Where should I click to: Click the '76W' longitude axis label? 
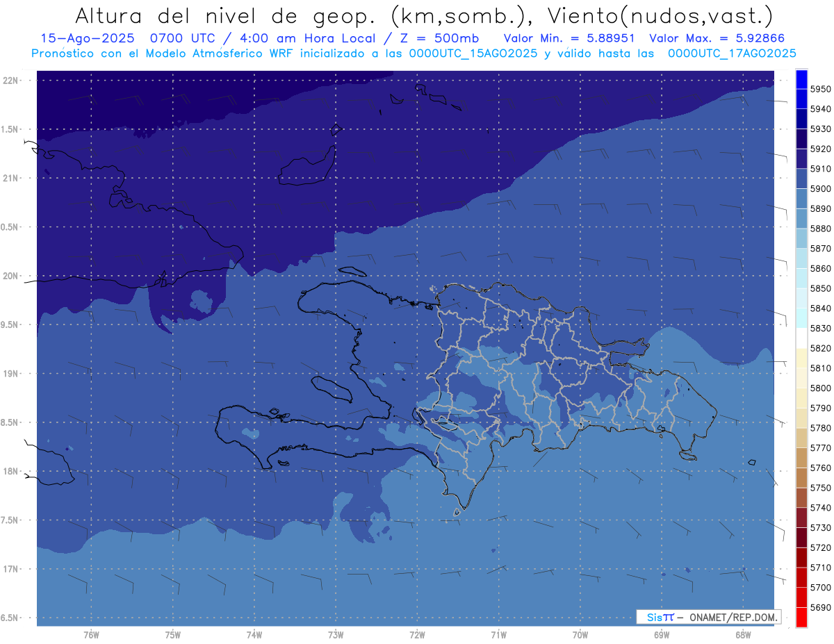coord(91,635)
